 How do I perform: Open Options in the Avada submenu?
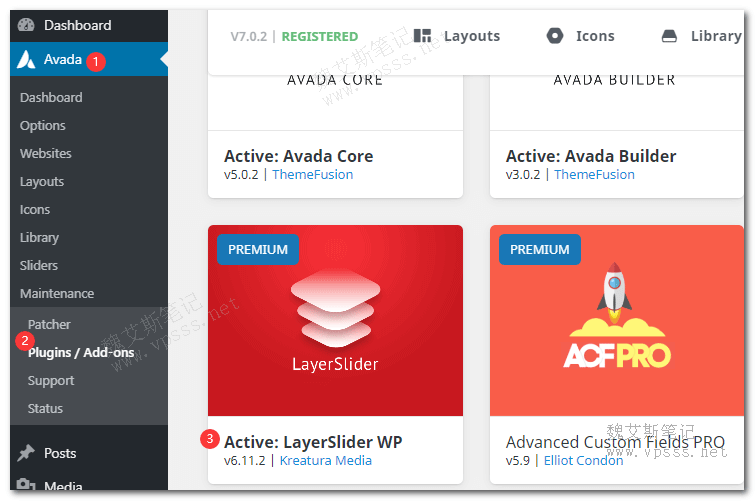[x=43, y=125]
